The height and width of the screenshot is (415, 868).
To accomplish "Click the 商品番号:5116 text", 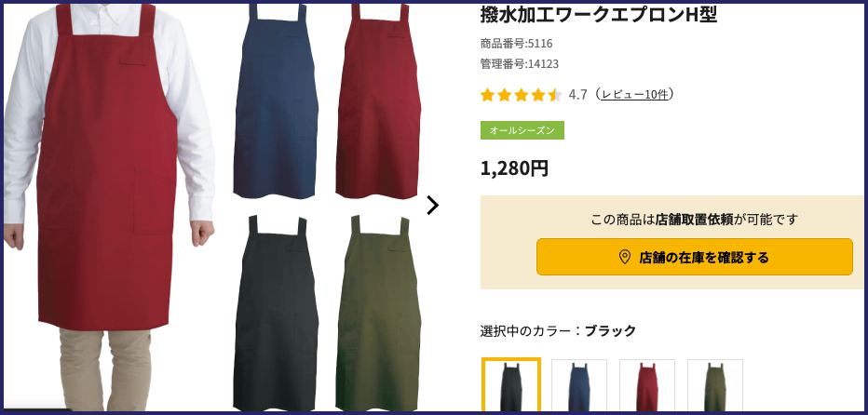I will coord(517,44).
